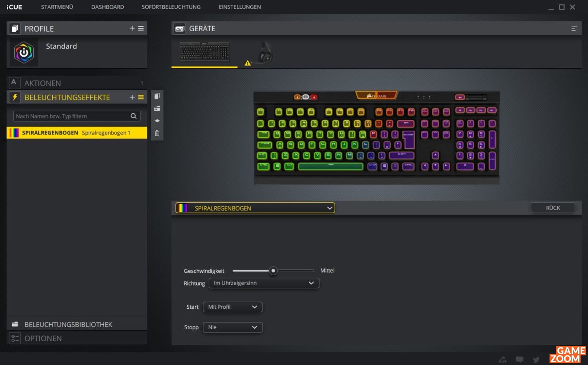
Task: Click the Aktionen A icon
Action: [x=15, y=83]
